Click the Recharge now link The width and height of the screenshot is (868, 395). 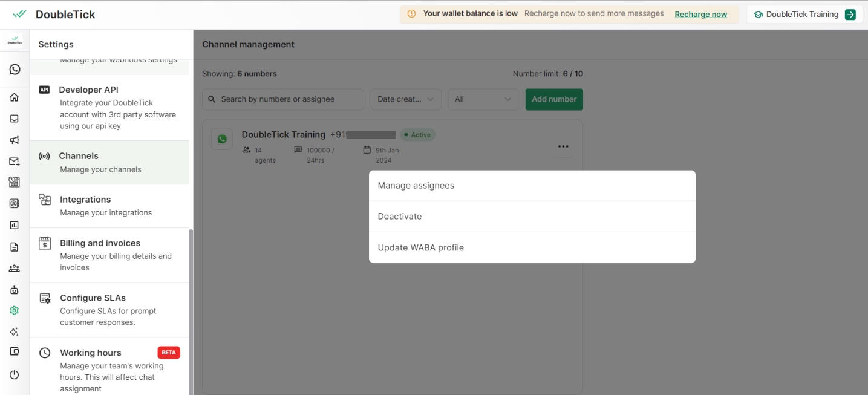pos(700,15)
